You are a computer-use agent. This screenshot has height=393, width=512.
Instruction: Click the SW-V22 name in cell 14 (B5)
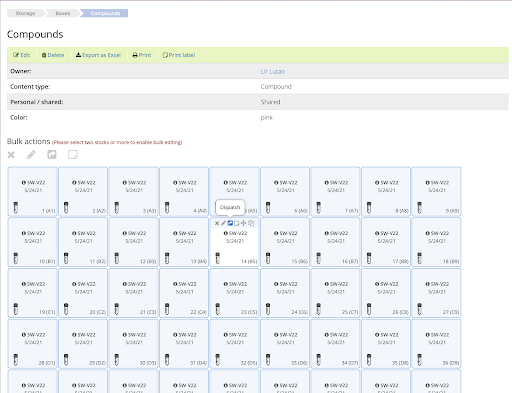coord(238,233)
